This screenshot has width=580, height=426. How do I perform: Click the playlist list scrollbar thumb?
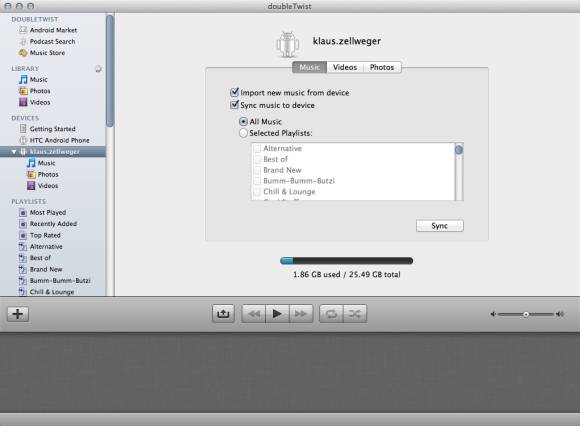tap(459, 150)
